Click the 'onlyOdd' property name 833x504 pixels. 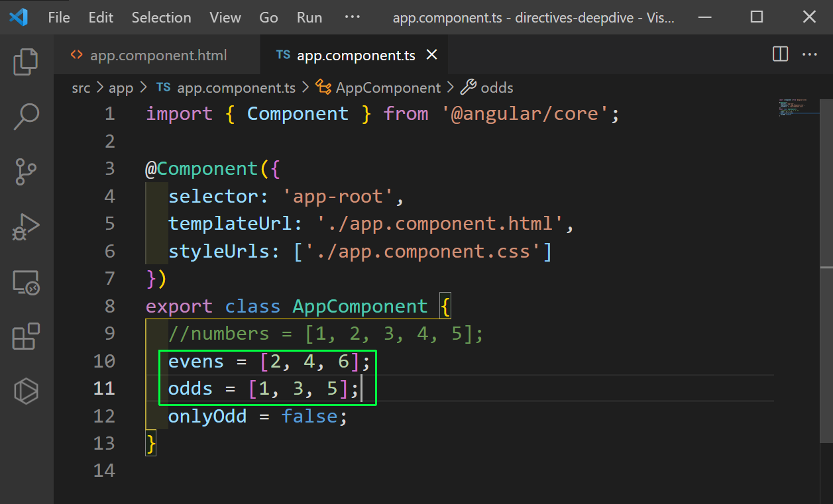coord(207,416)
